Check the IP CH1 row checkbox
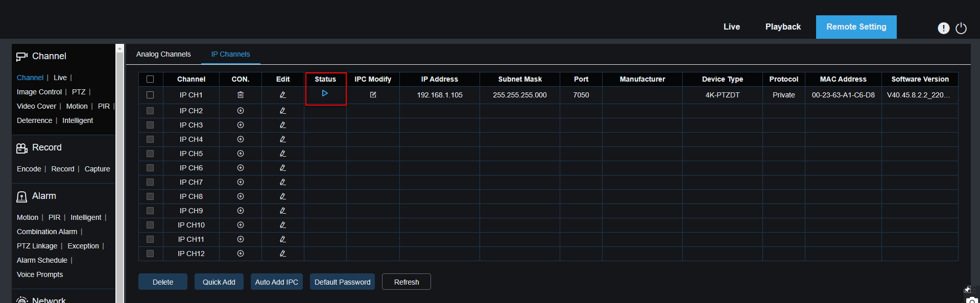Image resolution: width=980 pixels, height=303 pixels. [x=150, y=95]
